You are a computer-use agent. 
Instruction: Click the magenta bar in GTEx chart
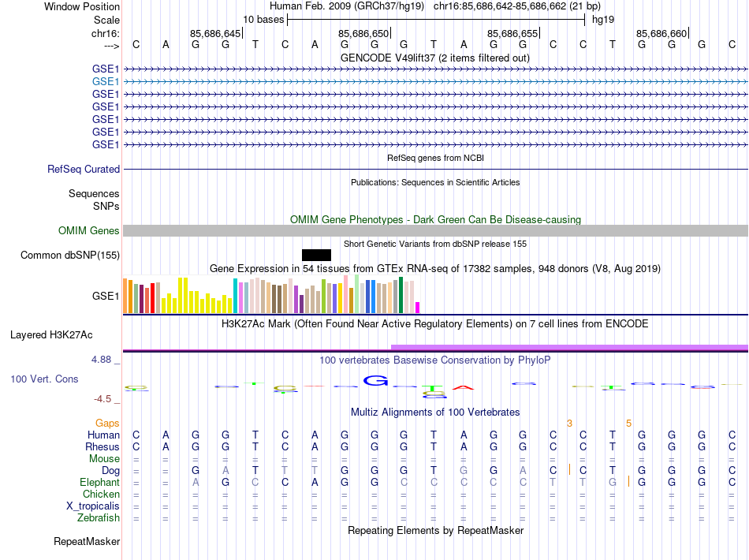coord(418,308)
